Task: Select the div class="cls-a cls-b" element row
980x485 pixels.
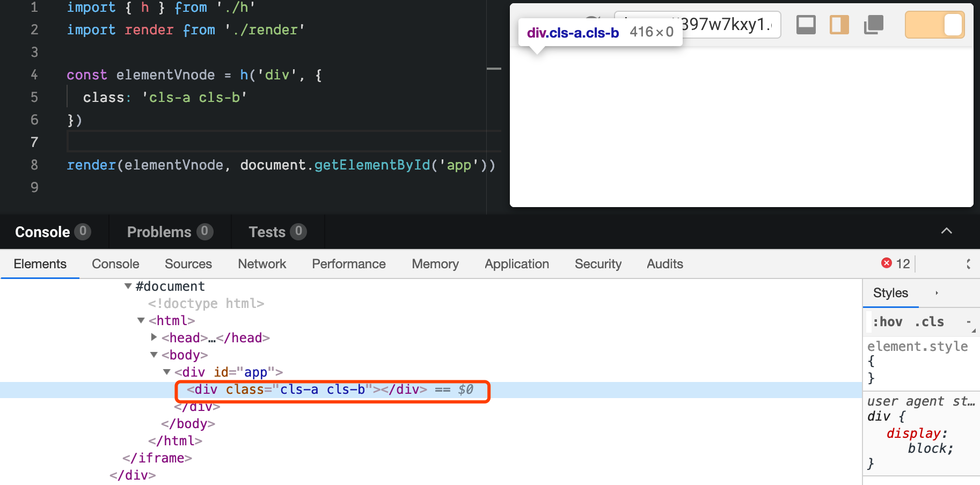Action: tap(330, 390)
